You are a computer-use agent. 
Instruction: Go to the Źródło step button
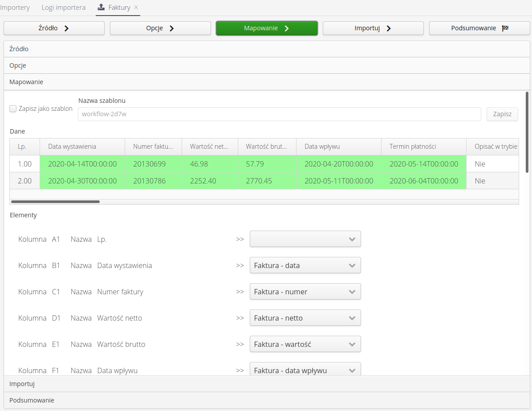point(54,28)
